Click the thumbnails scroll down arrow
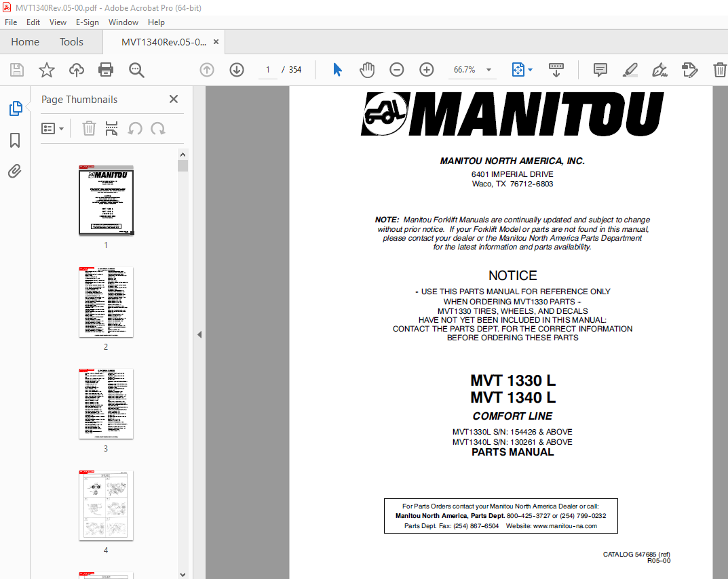This screenshot has width=728, height=579. 183,574
